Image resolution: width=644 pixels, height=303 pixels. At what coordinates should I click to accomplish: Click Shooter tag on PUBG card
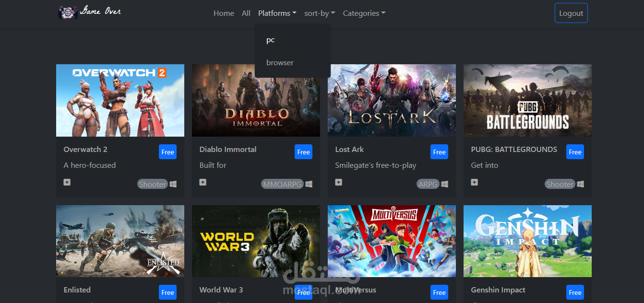(x=560, y=184)
